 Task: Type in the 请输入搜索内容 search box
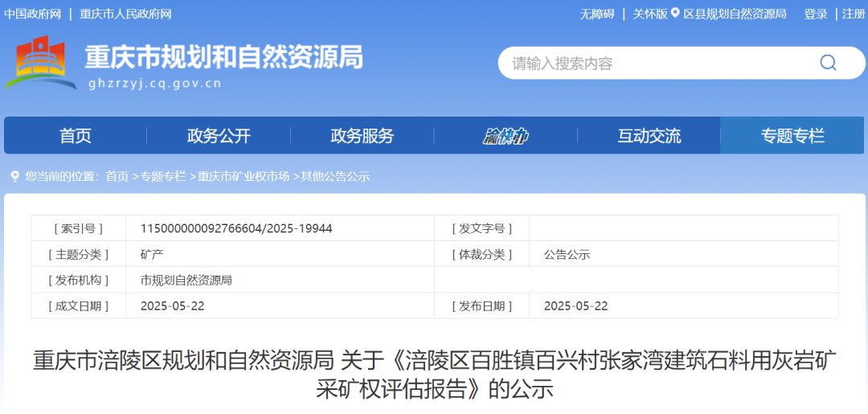(x=651, y=63)
